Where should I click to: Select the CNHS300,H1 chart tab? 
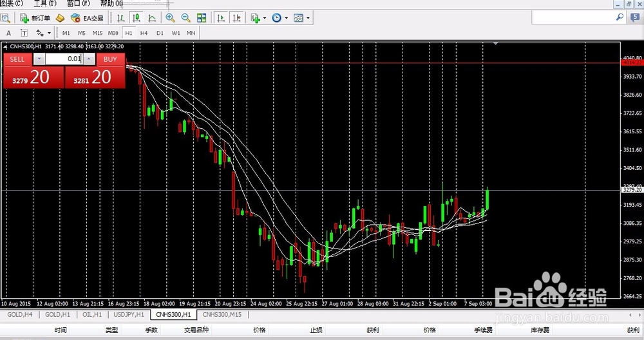[x=173, y=314]
